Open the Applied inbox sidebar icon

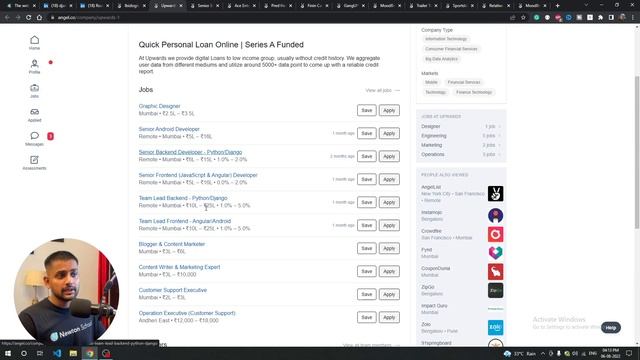(34, 112)
